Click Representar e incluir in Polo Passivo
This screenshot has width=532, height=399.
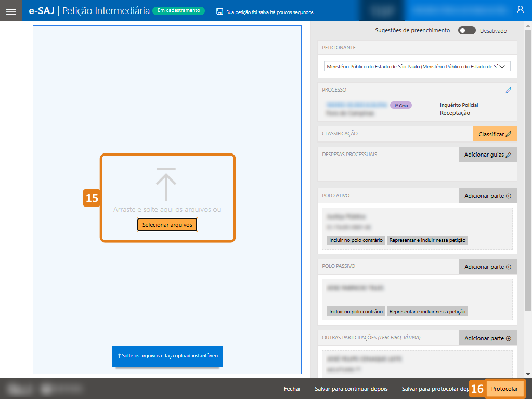[x=427, y=311]
